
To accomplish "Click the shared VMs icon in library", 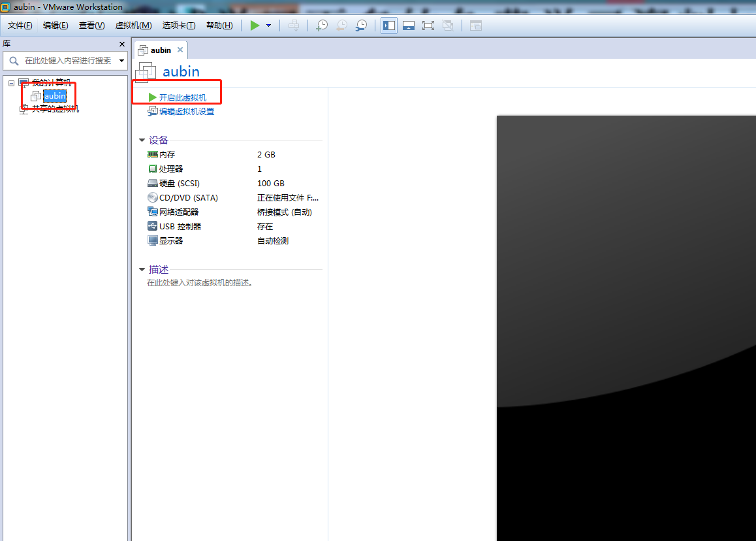I will (x=24, y=110).
